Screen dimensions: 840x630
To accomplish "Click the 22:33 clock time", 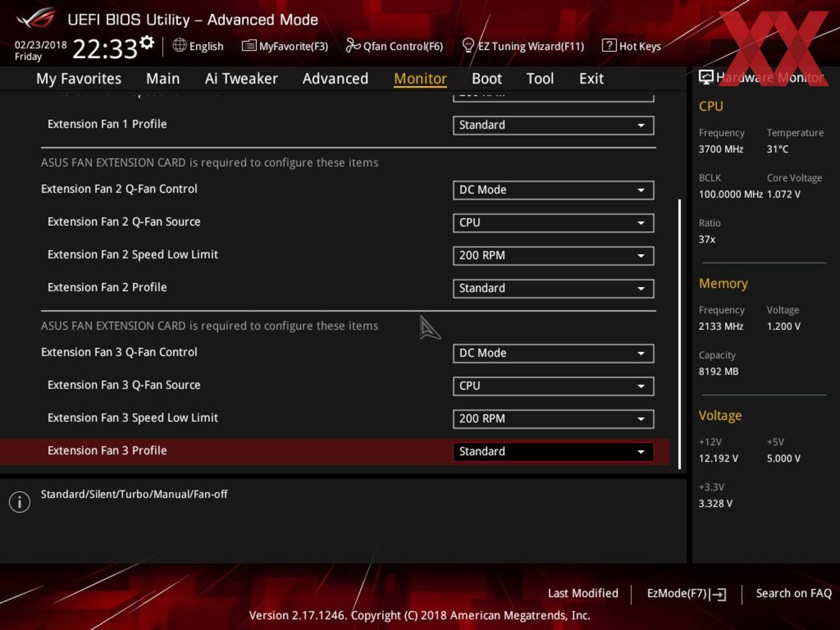I will 105,48.
